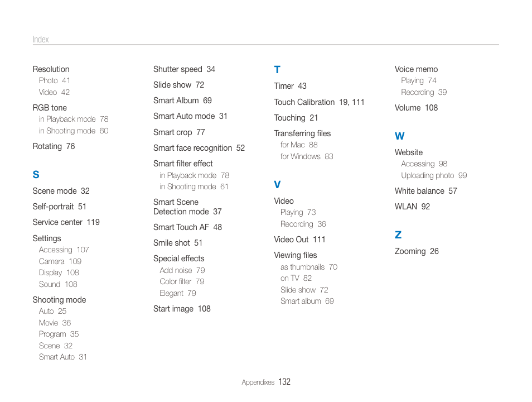Select the blue S section heading

point(36,175)
